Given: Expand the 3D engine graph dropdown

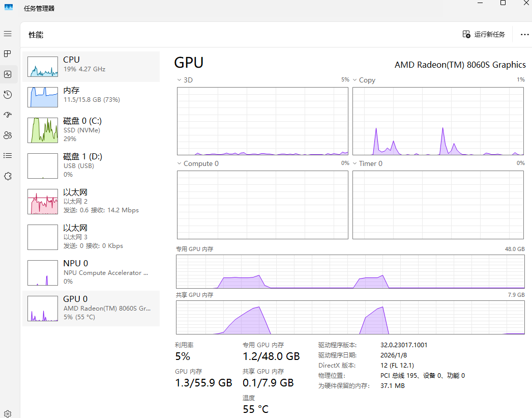Looking at the screenshot, I should pos(179,80).
